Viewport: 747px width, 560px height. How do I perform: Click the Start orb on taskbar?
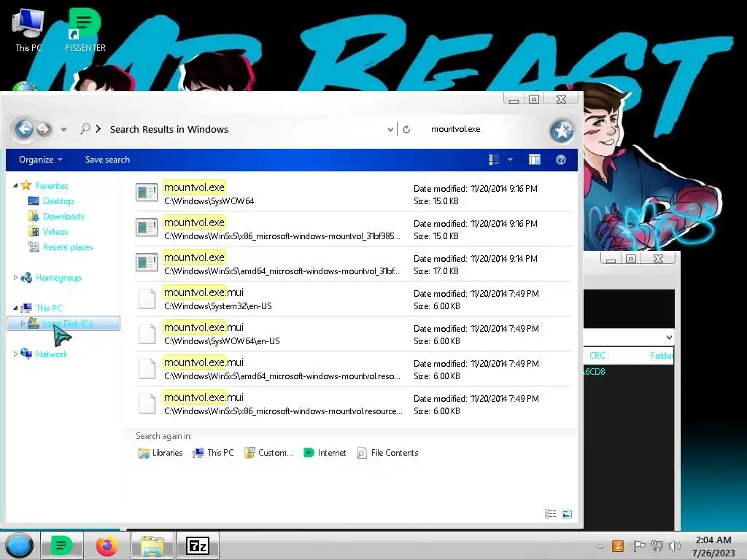click(x=19, y=545)
